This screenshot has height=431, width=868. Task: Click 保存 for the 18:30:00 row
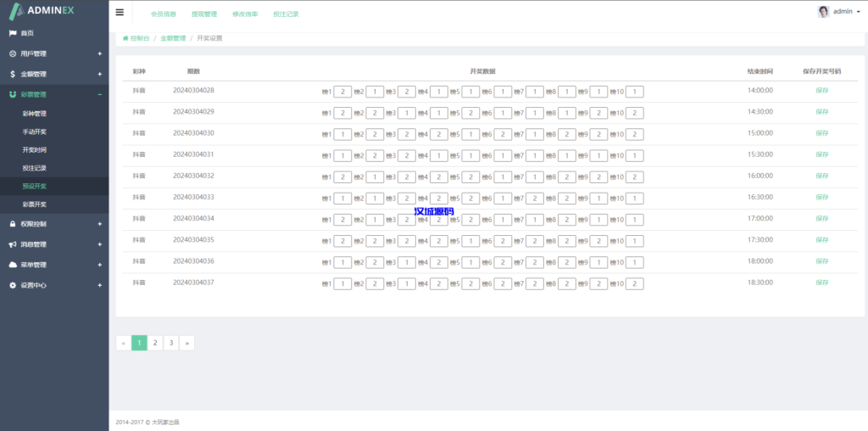point(821,283)
